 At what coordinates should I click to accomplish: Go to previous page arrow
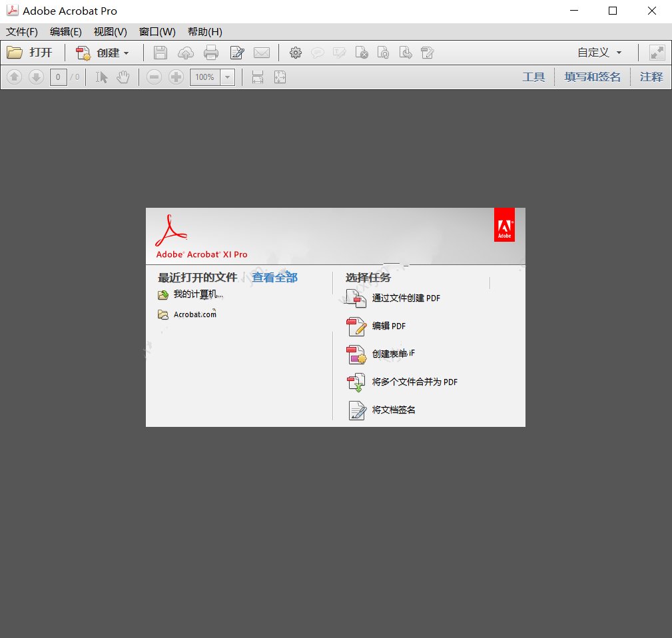14,77
